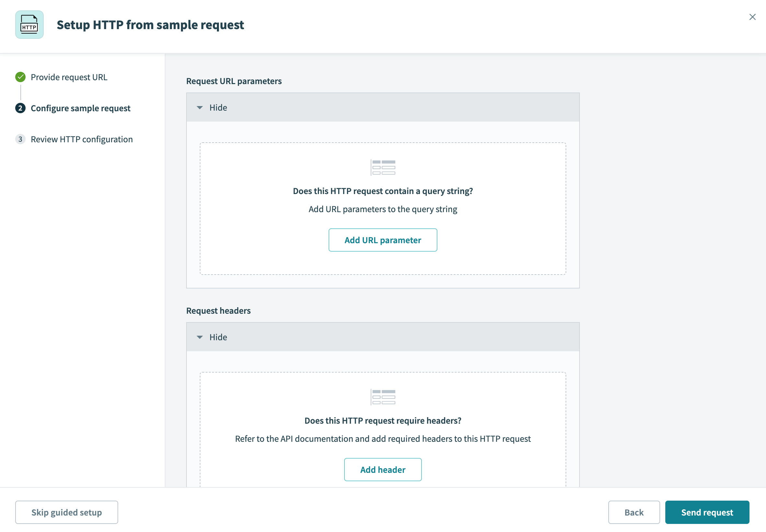The image size is (766, 532).
Task: Click the step 3 circle next to Review HTTP configuration
Action: 20,139
